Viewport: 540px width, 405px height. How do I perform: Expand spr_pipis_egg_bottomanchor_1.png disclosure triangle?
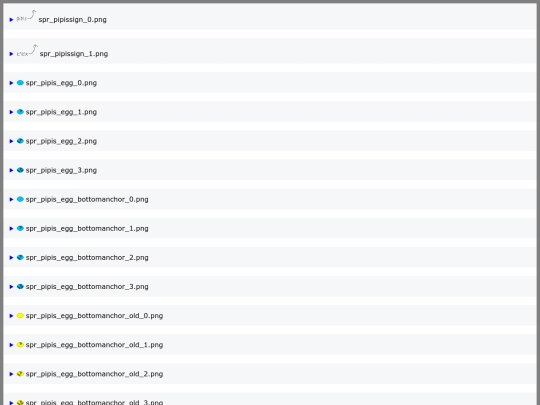point(11,228)
